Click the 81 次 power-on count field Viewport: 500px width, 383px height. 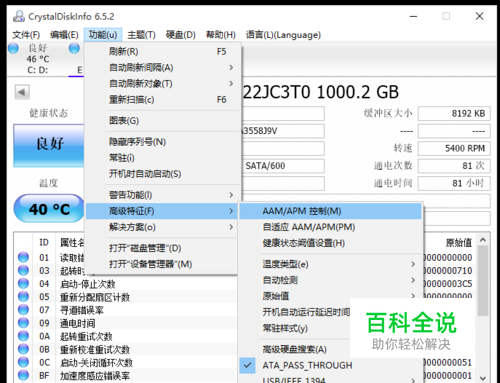pyautogui.click(x=454, y=166)
